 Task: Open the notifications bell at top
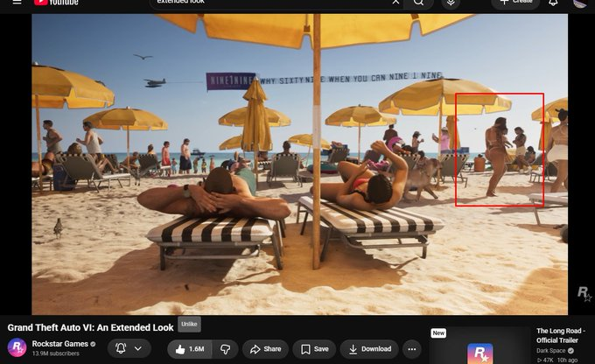[x=553, y=3]
